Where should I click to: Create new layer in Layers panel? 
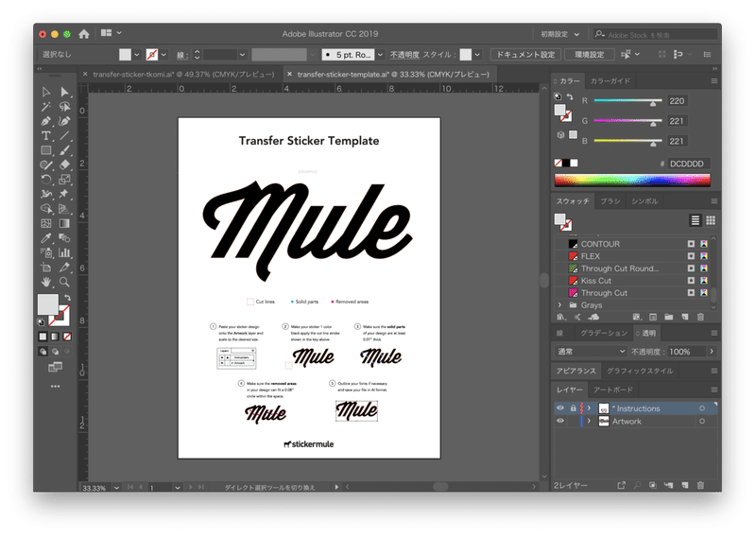685,485
